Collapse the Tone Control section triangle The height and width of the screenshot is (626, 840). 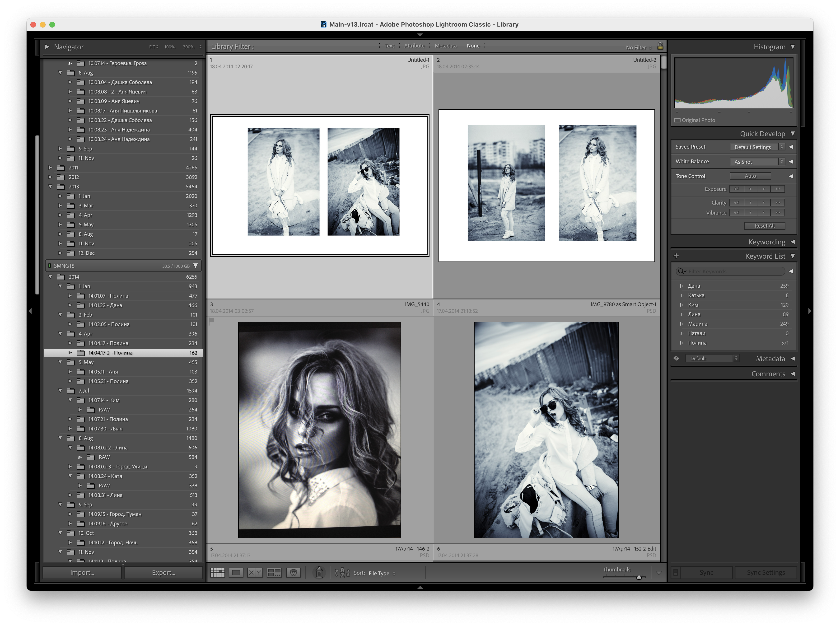pyautogui.click(x=791, y=176)
